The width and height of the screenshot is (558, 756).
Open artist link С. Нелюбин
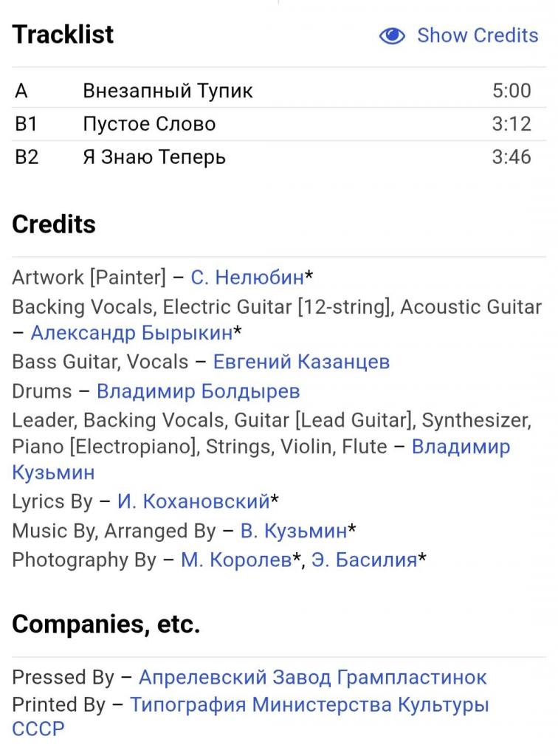tap(247, 278)
